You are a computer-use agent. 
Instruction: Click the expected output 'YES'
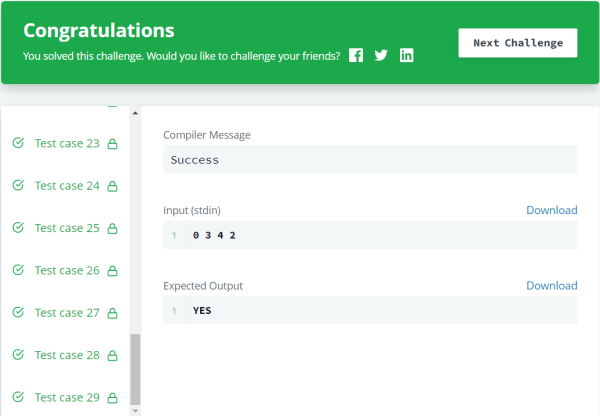click(202, 311)
